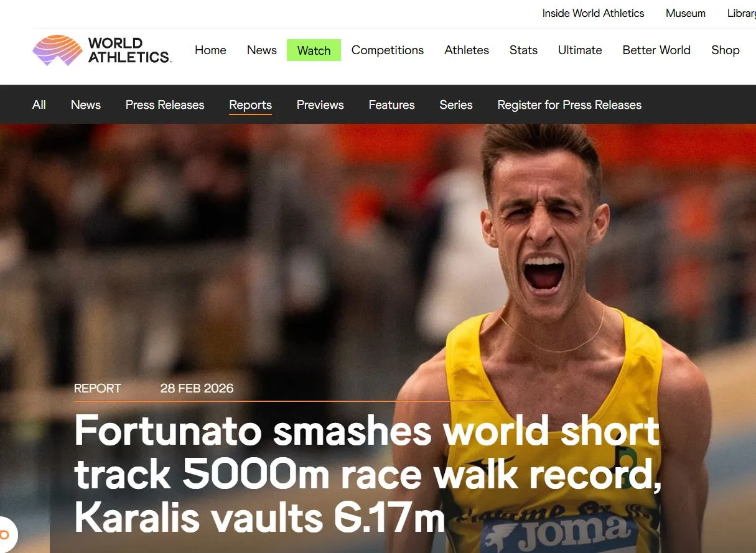Open the Features tab
Image resolution: width=756 pixels, height=553 pixels.
coord(391,105)
